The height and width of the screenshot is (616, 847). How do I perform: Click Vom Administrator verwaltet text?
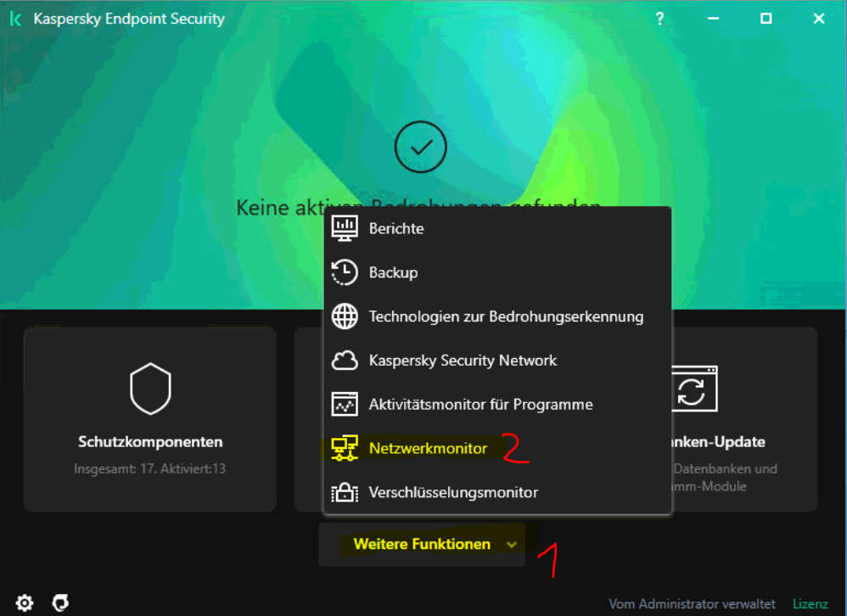pos(692,603)
